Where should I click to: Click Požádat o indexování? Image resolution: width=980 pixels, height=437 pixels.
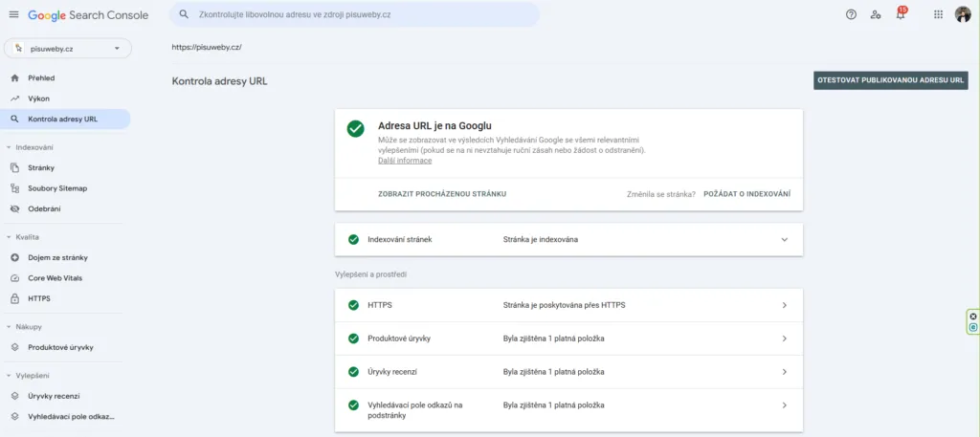point(746,194)
